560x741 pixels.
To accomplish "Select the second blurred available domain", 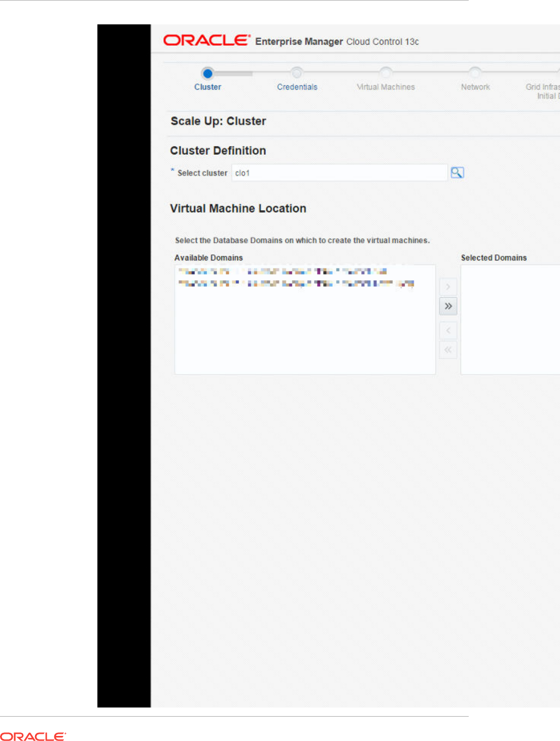I will pos(296,283).
